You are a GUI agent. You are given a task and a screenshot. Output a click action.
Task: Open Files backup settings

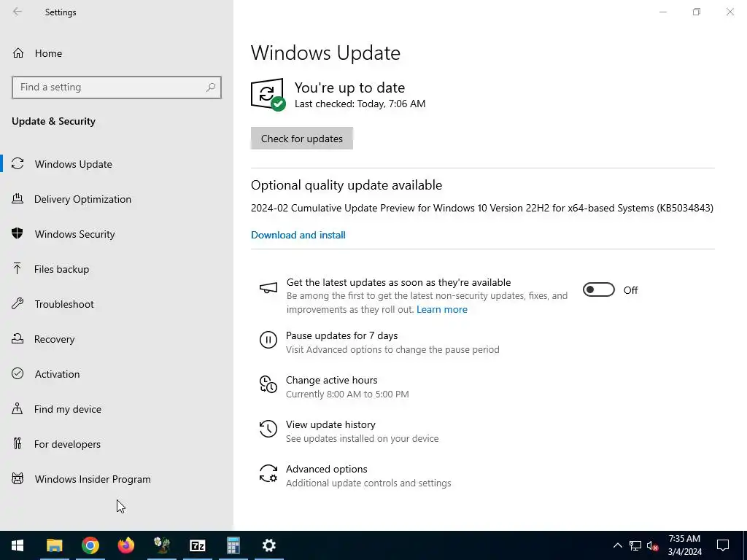117,269
